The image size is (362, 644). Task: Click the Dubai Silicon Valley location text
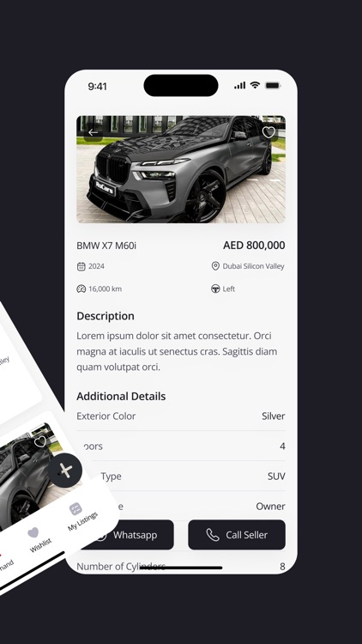point(253,266)
